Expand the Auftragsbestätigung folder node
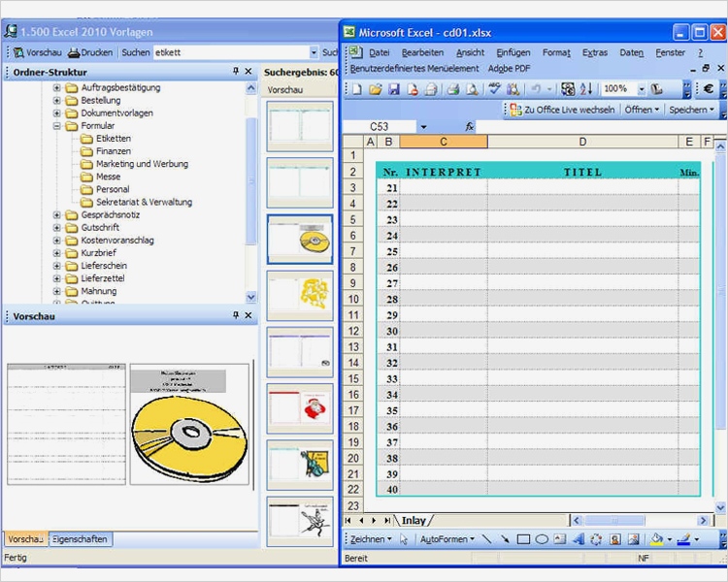 pyautogui.click(x=56, y=87)
